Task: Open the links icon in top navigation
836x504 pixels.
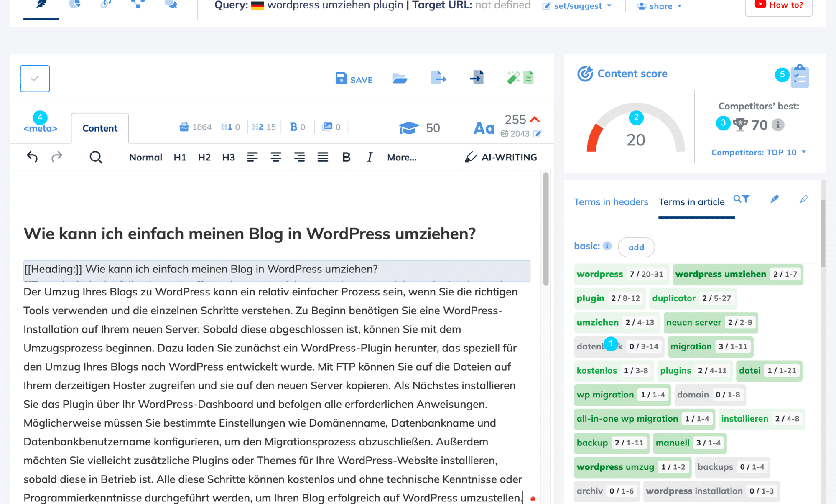Action: click(x=106, y=4)
